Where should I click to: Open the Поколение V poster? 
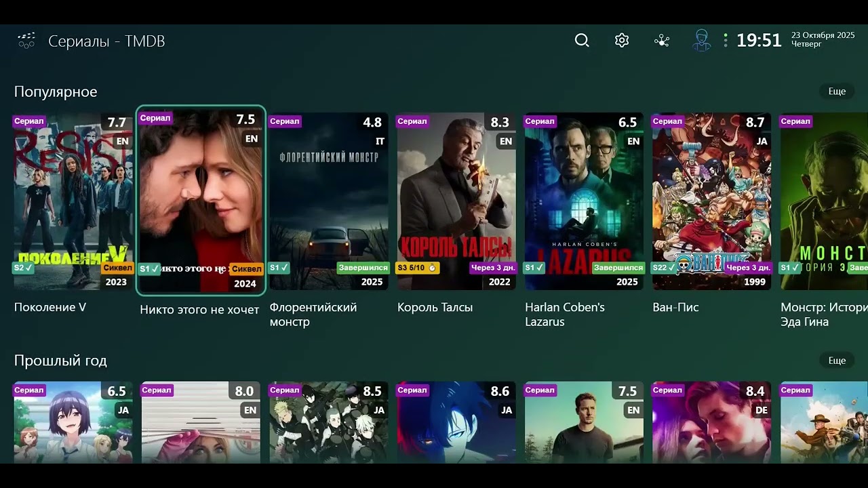[73, 201]
